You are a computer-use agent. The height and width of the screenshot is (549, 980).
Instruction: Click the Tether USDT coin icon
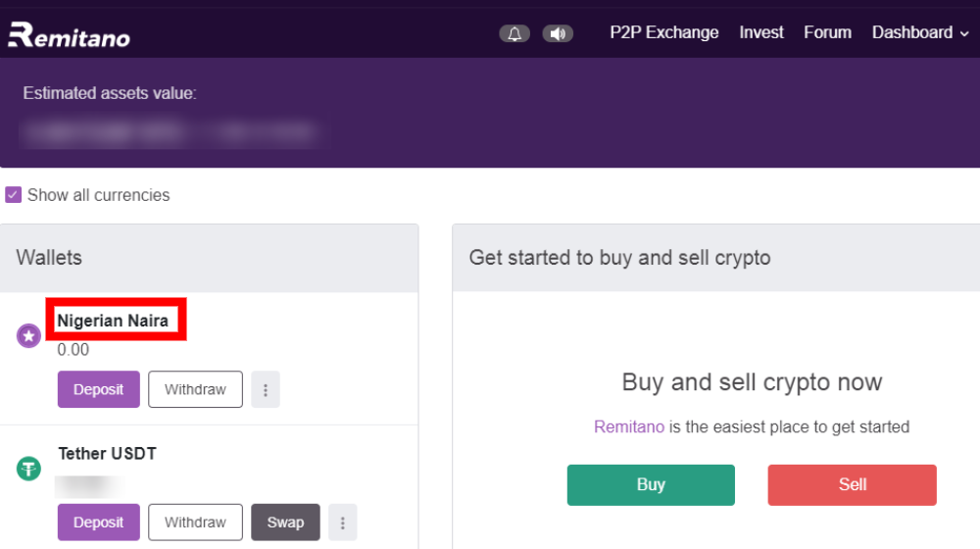pos(28,469)
